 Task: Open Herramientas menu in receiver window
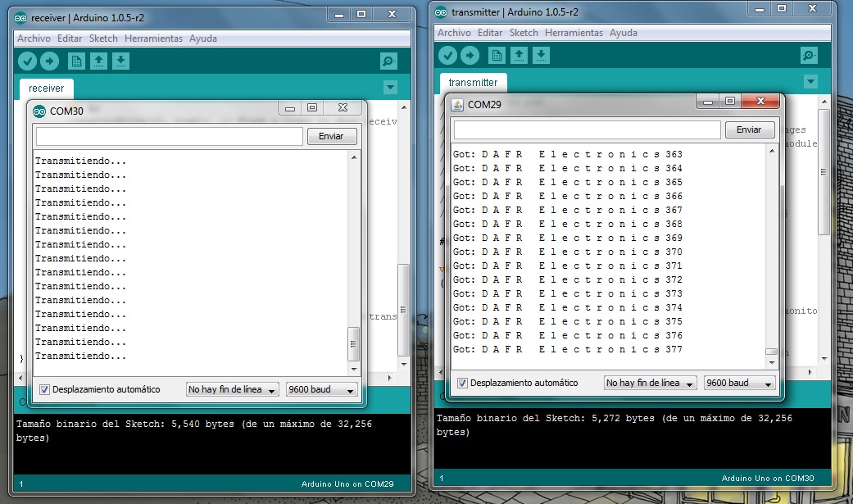153,39
